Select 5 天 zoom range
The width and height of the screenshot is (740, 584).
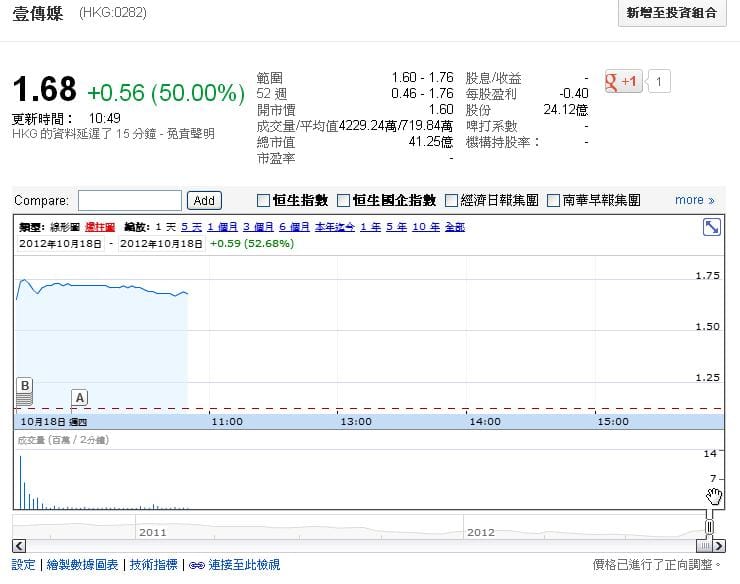pos(192,227)
